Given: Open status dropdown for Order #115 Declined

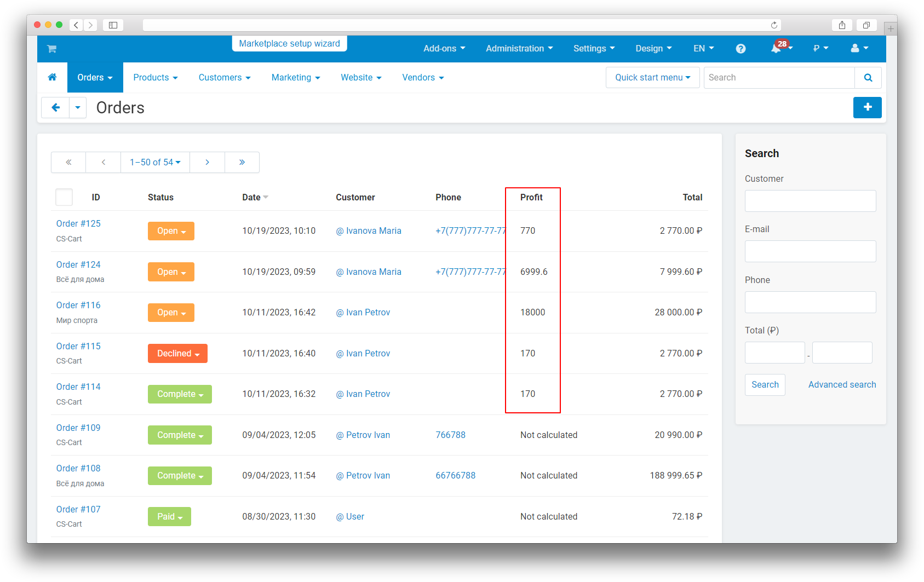Looking at the screenshot, I should [x=177, y=354].
